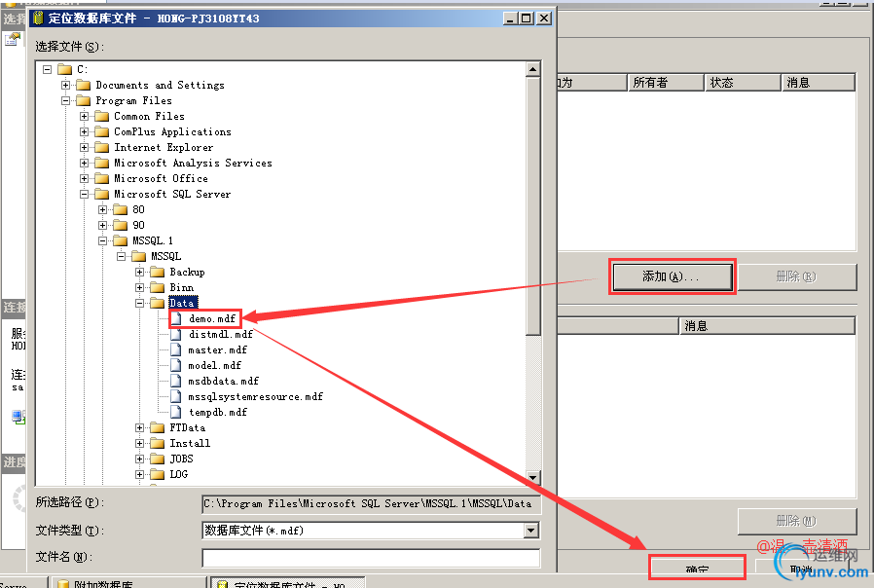
Task: Click the demo.mdf file icon
Action: pos(176,318)
